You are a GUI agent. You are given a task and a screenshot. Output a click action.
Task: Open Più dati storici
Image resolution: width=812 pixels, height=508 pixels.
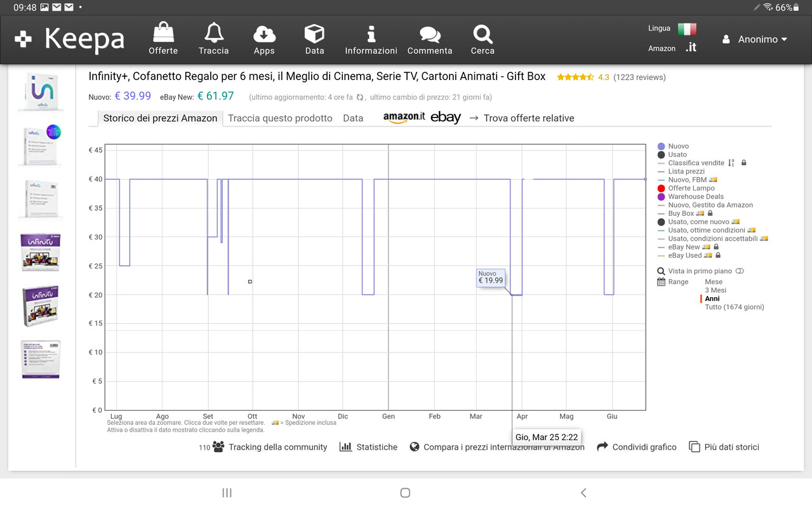tap(724, 447)
